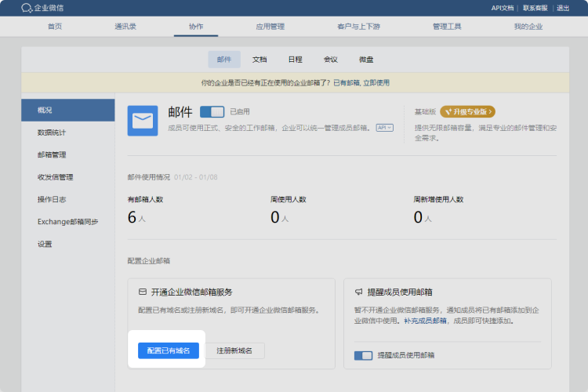Toggle the 邮件 enabled switch

pyautogui.click(x=212, y=111)
